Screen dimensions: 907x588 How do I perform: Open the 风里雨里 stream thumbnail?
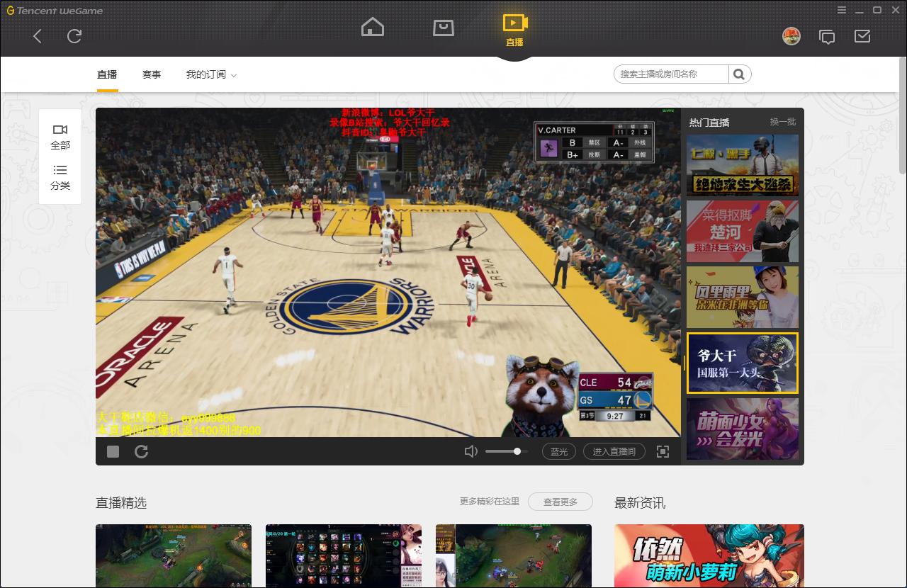coord(742,297)
